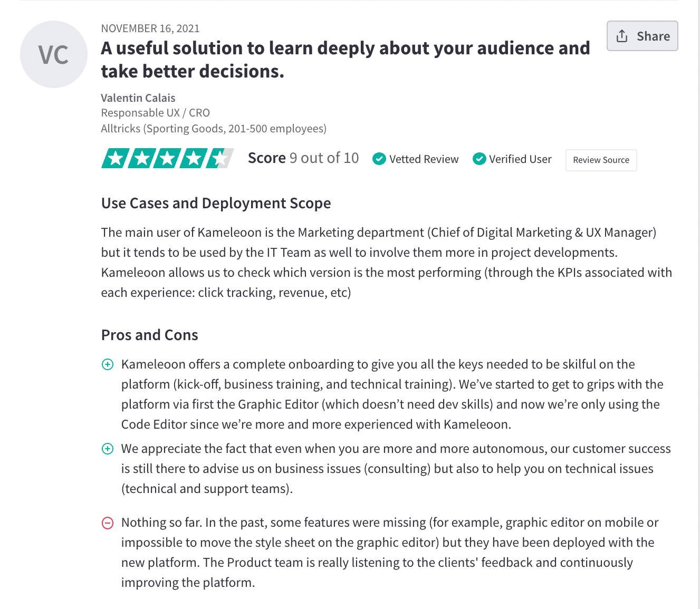Viewport: 700px width, 609px height.
Task: Click the green plus icon beside onboarding pro
Action: pyautogui.click(x=108, y=364)
